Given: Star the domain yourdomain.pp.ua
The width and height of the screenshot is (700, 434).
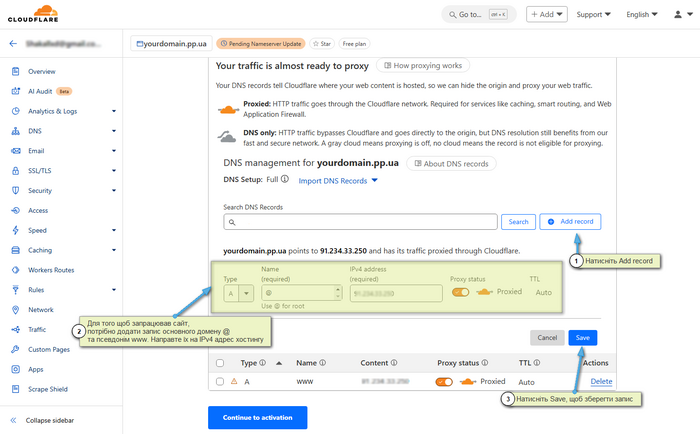Looking at the screenshot, I should click(322, 44).
